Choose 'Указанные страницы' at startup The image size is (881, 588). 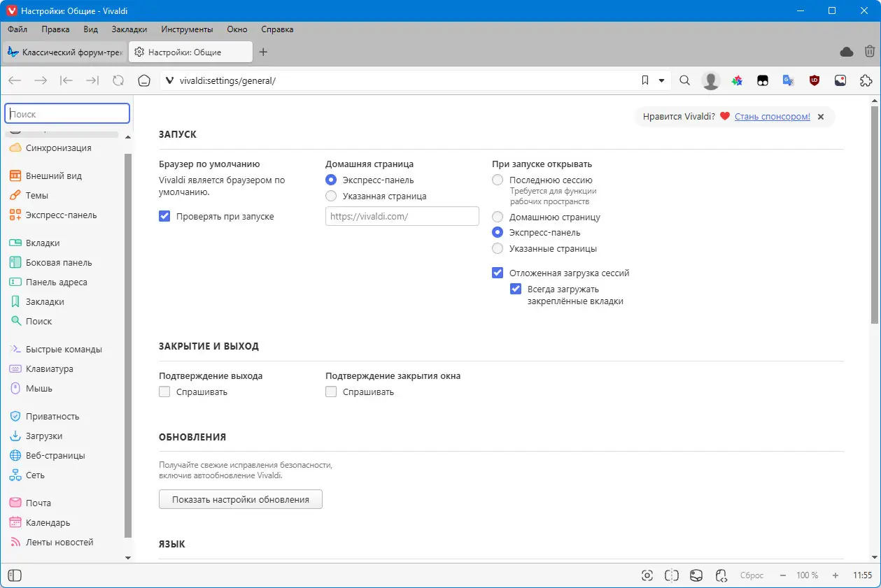498,249
